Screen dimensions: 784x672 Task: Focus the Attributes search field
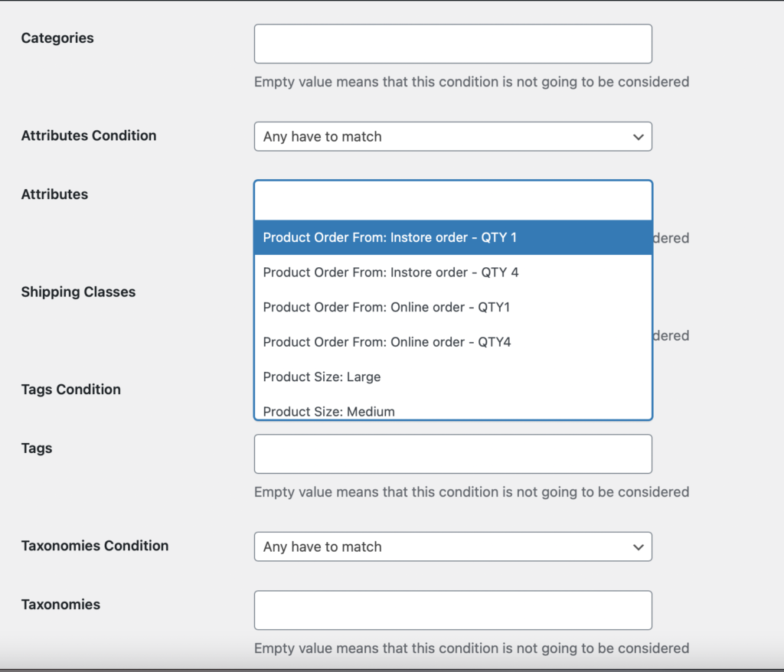click(452, 201)
